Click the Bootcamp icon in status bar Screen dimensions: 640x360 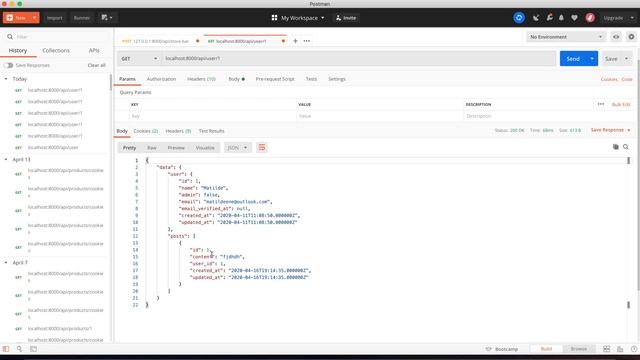(489, 349)
